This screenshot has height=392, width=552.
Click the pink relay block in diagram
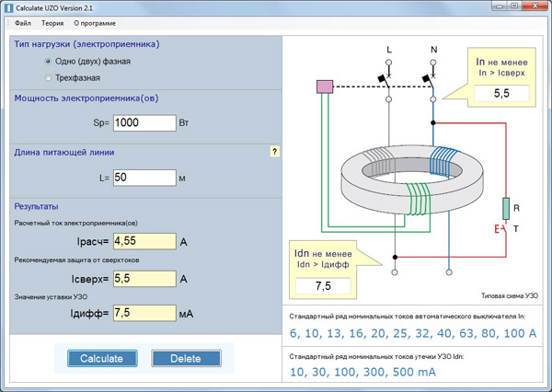(x=324, y=87)
